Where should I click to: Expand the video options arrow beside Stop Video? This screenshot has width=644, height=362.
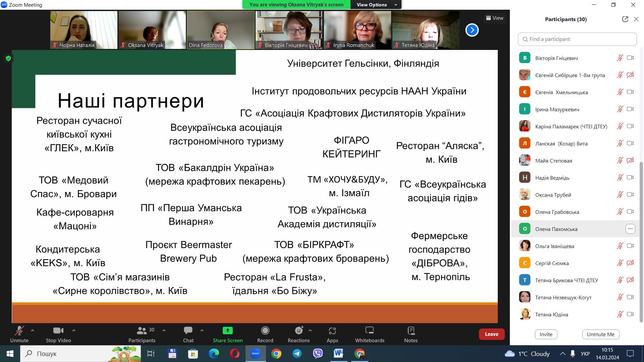(x=74, y=330)
